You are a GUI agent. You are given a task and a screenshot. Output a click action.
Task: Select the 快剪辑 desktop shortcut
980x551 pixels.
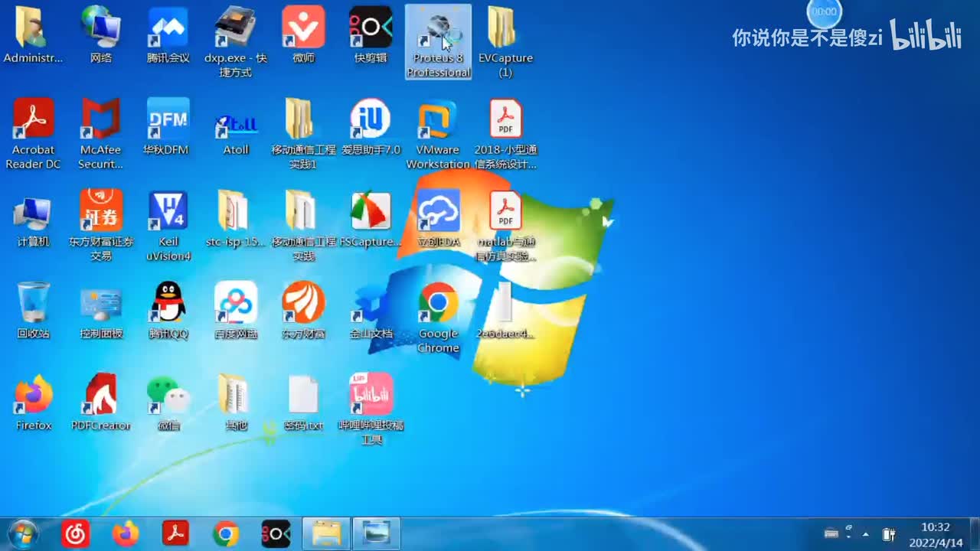(x=371, y=35)
